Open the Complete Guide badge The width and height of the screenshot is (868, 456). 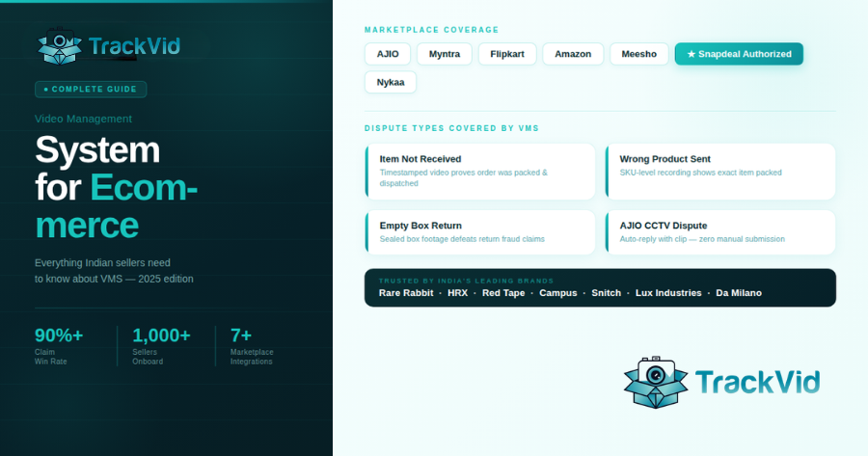point(91,90)
